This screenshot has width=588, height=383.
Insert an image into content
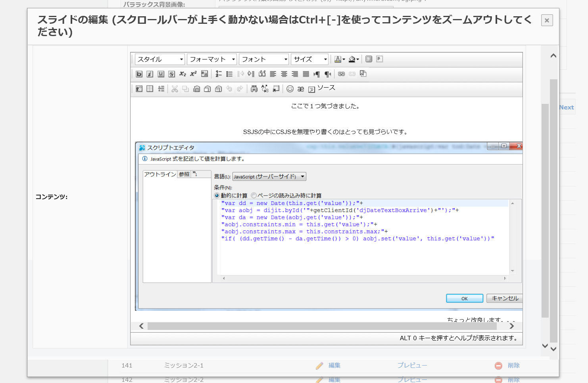(x=139, y=89)
